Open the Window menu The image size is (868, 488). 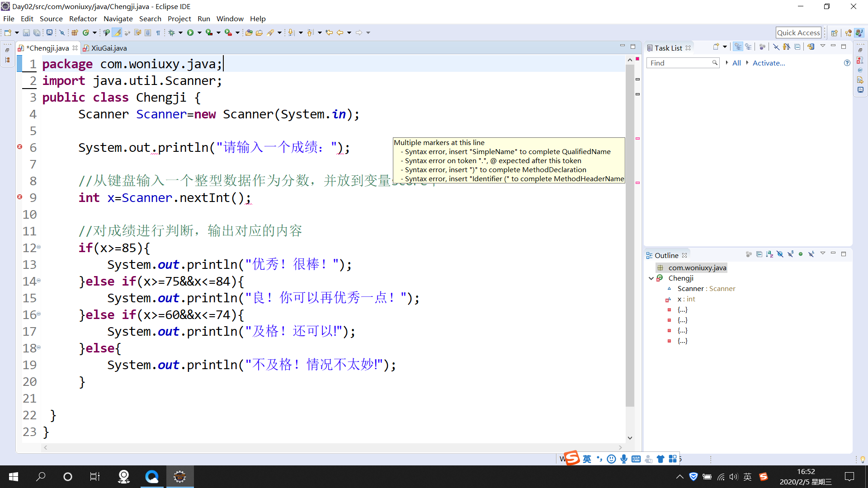[230, 19]
